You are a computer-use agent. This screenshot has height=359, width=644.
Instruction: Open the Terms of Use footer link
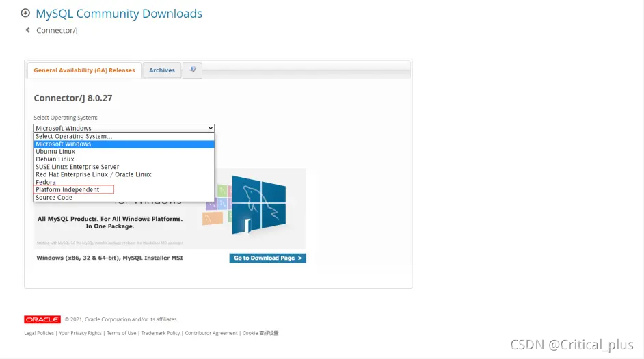(121, 333)
